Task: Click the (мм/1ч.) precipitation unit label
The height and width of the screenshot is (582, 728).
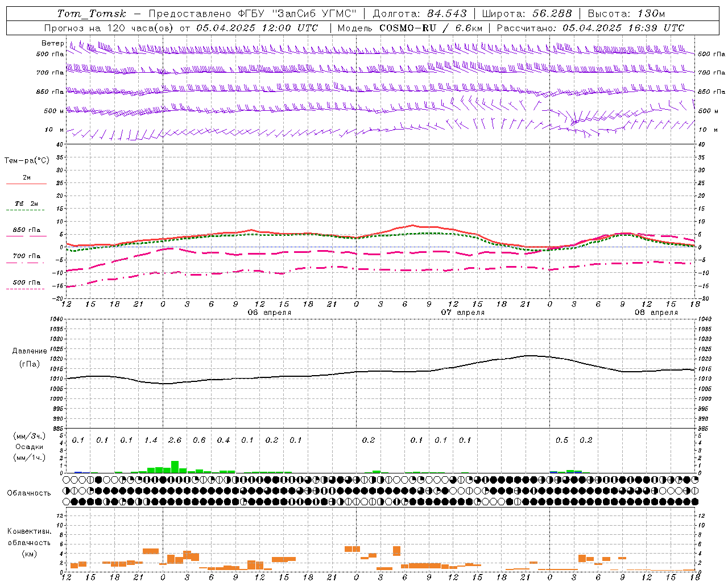Action: [29, 458]
